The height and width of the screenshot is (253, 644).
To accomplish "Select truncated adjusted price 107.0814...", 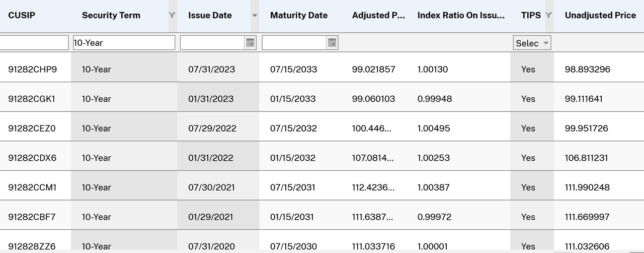I will pos(373,158).
